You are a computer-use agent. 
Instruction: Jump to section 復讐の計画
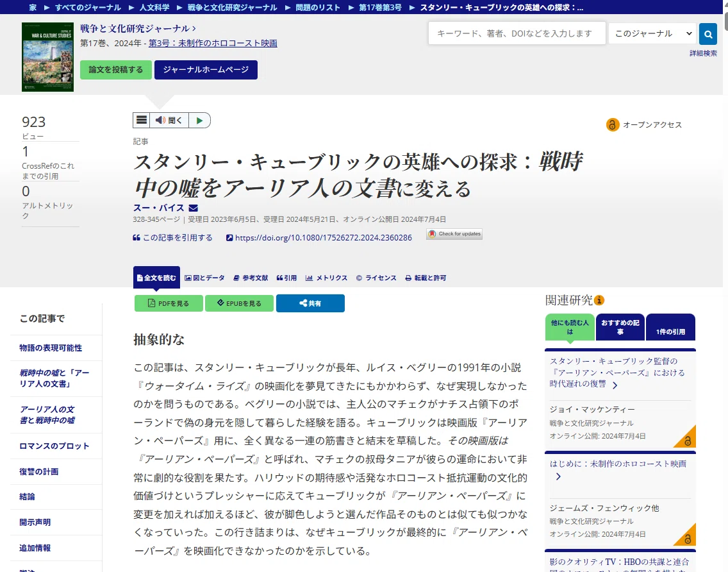(38, 471)
